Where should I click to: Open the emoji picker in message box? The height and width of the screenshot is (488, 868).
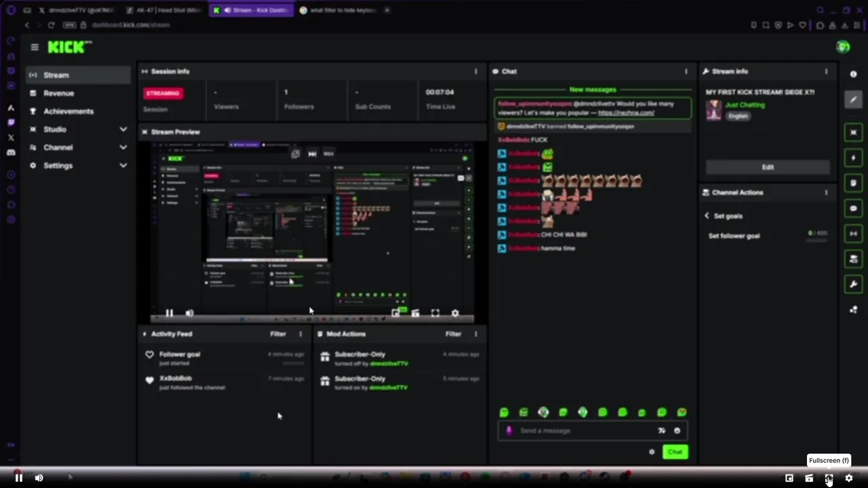(677, 430)
